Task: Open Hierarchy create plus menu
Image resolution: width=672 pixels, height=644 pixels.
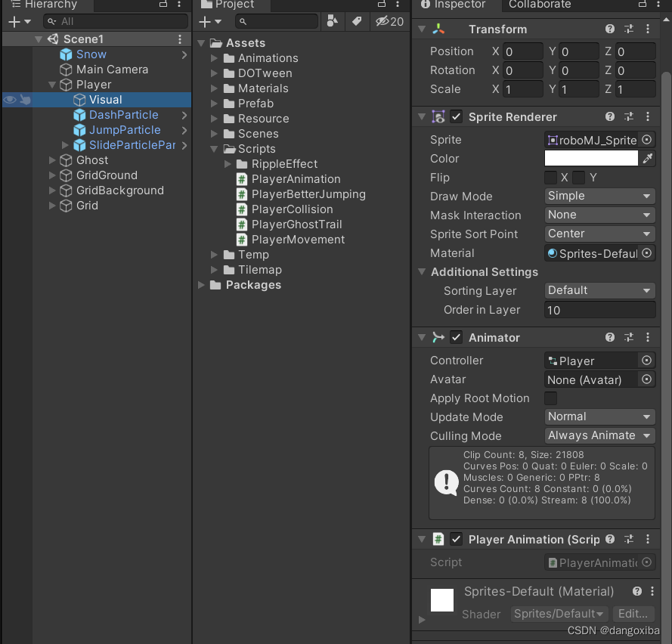Action: click(20, 21)
